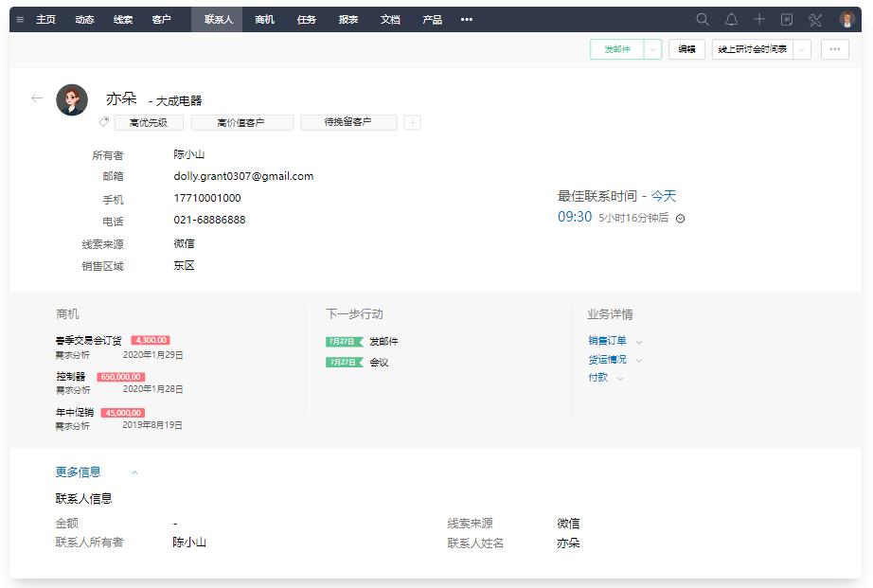The width and height of the screenshot is (873, 588).
Task: Open the "..." more actions button top right
Action: 835,48
